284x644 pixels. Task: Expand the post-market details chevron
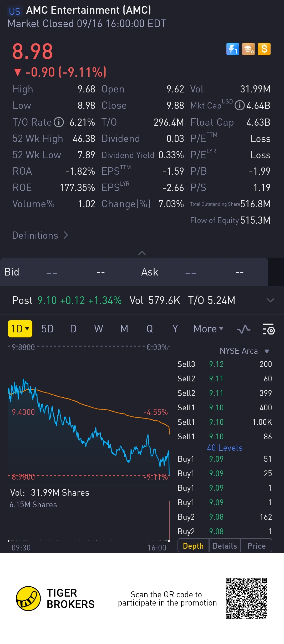(270, 300)
